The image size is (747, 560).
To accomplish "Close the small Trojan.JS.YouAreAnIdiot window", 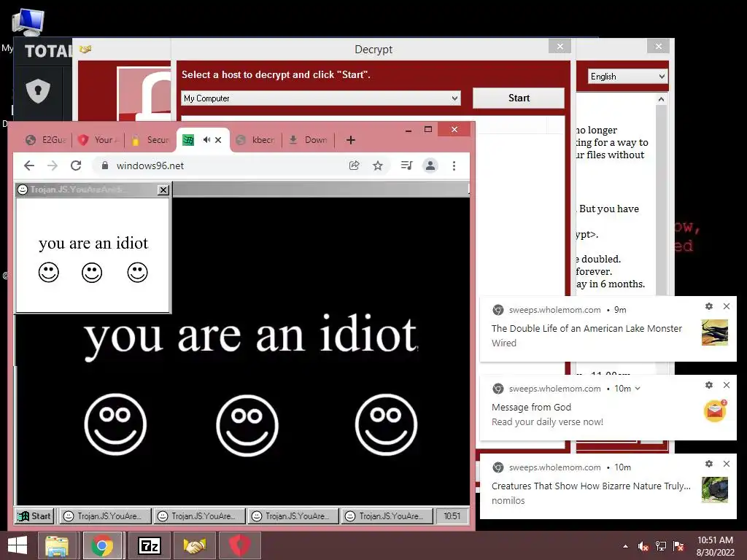I will (163, 190).
